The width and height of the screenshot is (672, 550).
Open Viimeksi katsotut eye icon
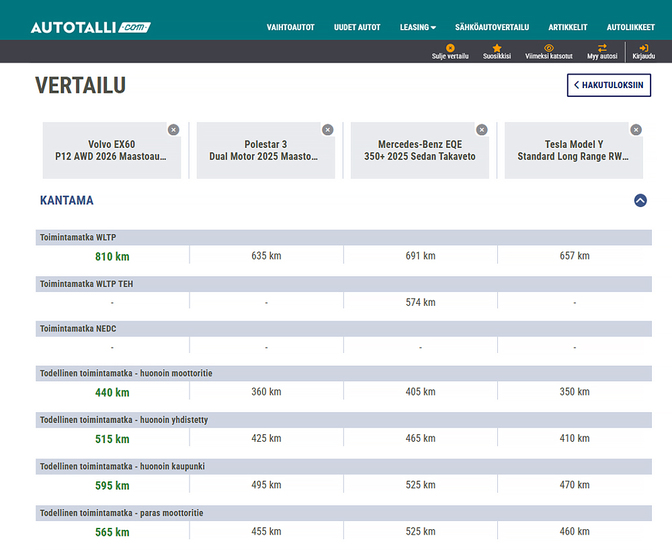pyautogui.click(x=548, y=48)
